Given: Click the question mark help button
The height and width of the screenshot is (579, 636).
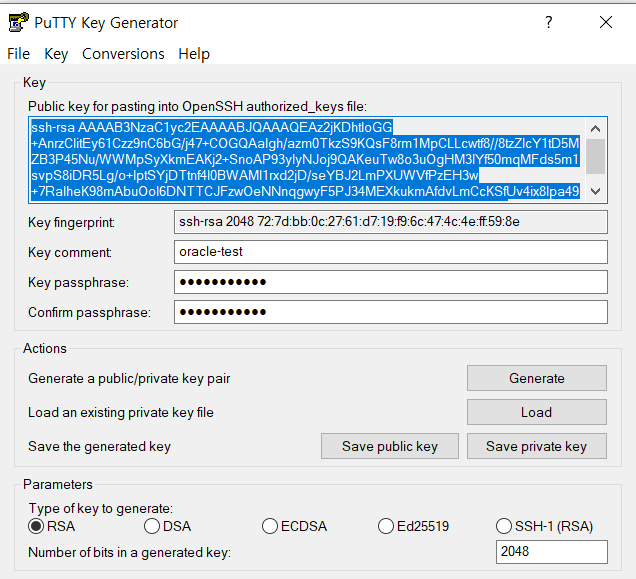Looking at the screenshot, I should pos(548,22).
